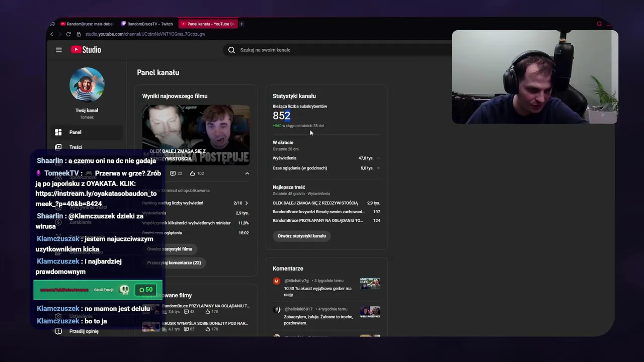Click the click-through rate value 11,8%
Viewport: 644px width, 362px height.
pyautogui.click(x=244, y=223)
